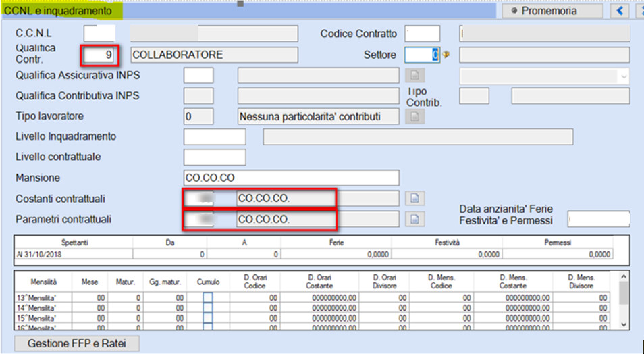The height and width of the screenshot is (354, 644).
Task: Click the back arrow next to Promemoria
Action: click(620, 11)
